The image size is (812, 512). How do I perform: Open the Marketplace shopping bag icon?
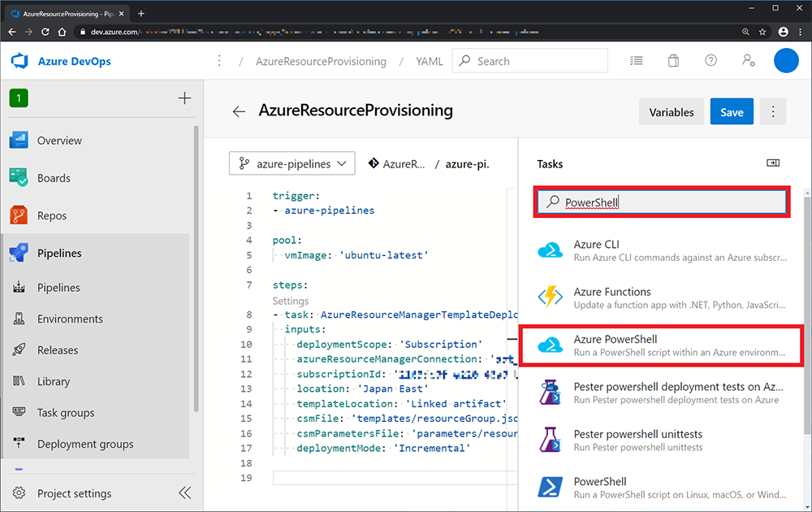click(673, 61)
